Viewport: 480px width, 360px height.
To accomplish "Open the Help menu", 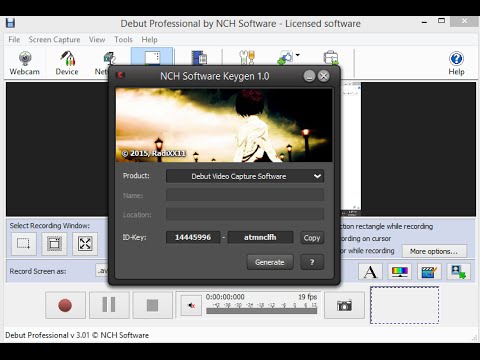I will 149,40.
